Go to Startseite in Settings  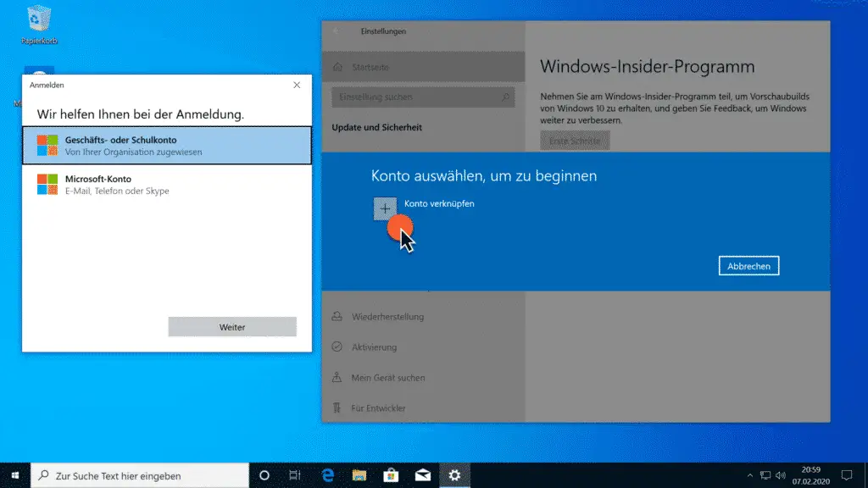pos(424,67)
